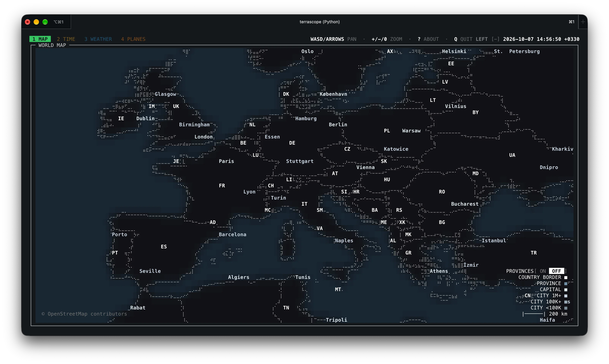The image size is (609, 364).
Task: Click the CITY 1M+ legend swatch
Action: coord(566,296)
